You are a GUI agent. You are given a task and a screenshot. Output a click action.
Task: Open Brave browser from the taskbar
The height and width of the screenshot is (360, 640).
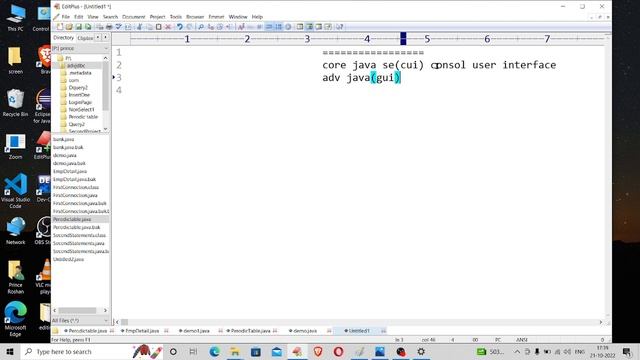click(x=318, y=351)
